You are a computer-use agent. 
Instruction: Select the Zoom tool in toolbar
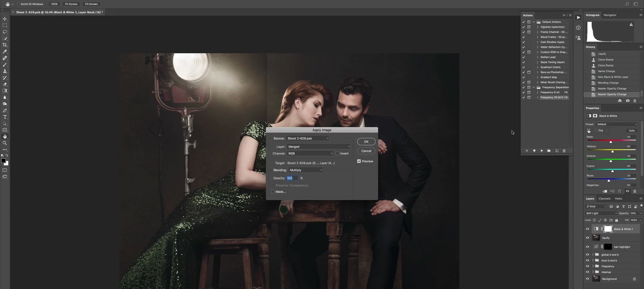click(5, 143)
